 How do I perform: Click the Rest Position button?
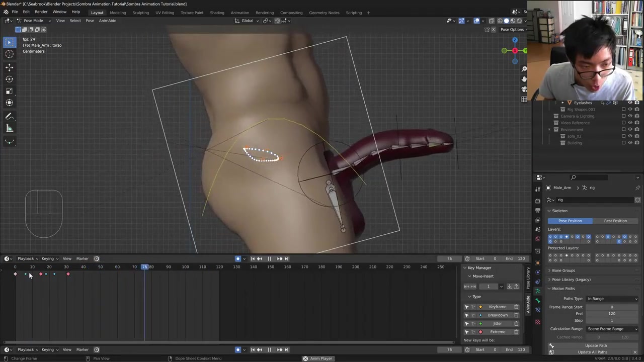click(615, 221)
